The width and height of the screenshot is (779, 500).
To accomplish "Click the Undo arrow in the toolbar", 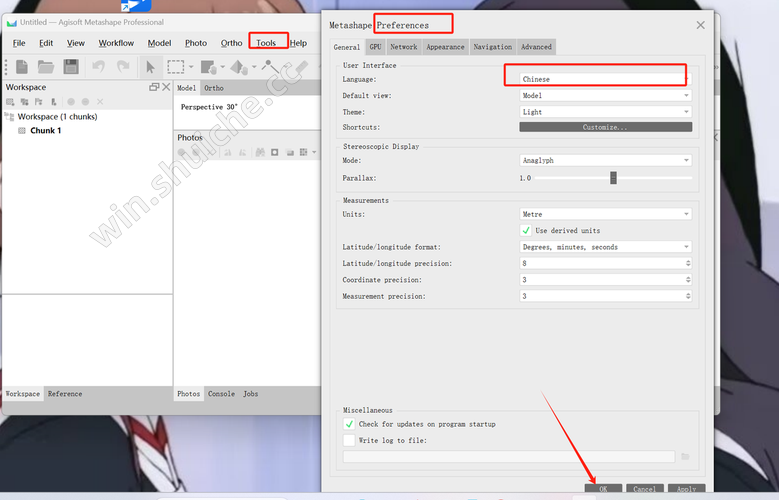I will pos(98,67).
